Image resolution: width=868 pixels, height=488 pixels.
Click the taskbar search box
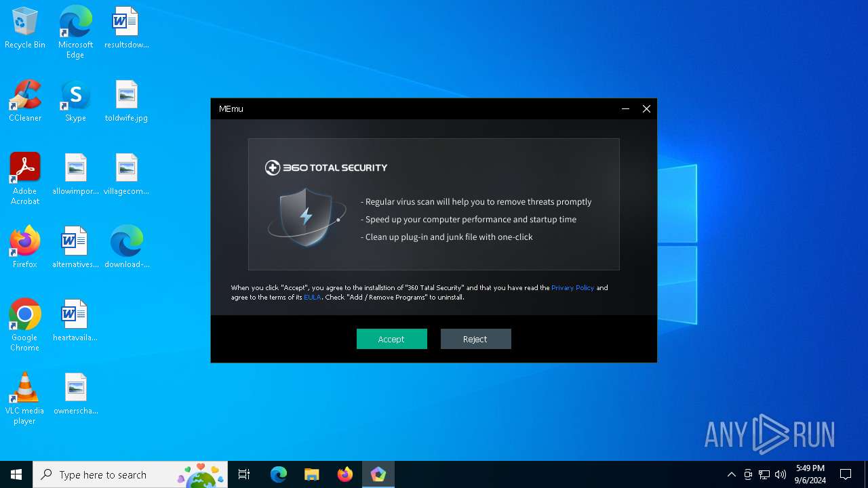pos(132,474)
